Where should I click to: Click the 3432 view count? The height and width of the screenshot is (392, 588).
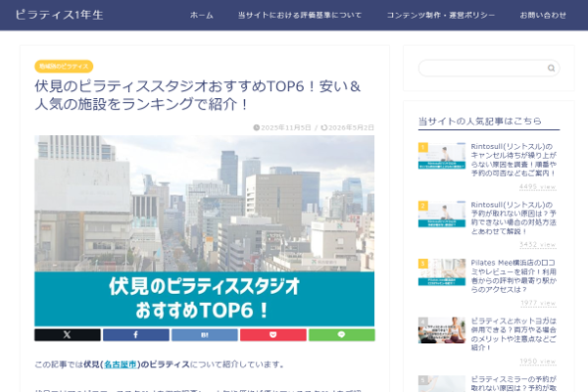point(537,245)
